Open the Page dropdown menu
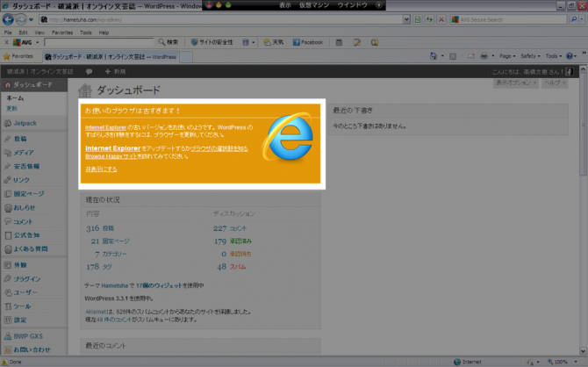Viewport: 588px width, 367px height. [507, 56]
